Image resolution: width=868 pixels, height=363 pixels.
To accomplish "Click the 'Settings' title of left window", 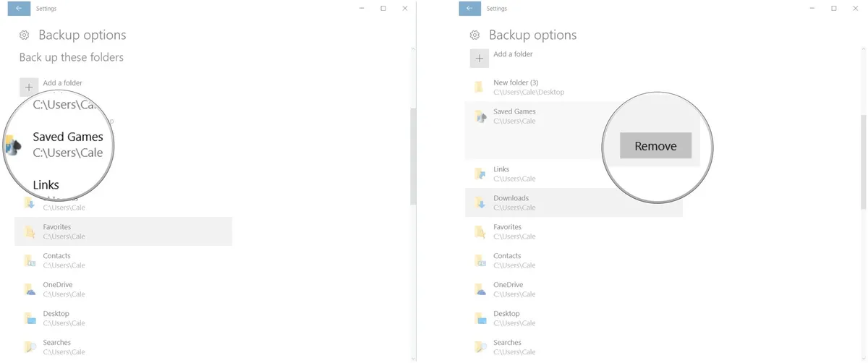I will (46, 9).
